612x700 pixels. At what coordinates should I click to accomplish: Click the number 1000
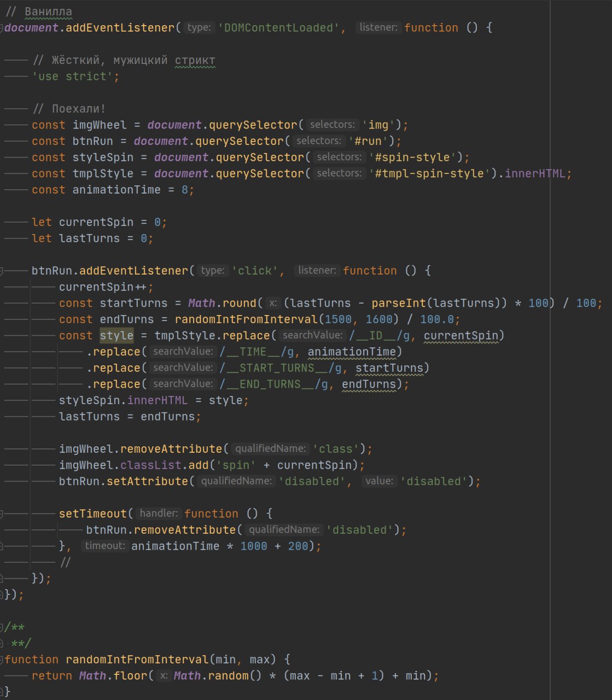coord(254,546)
